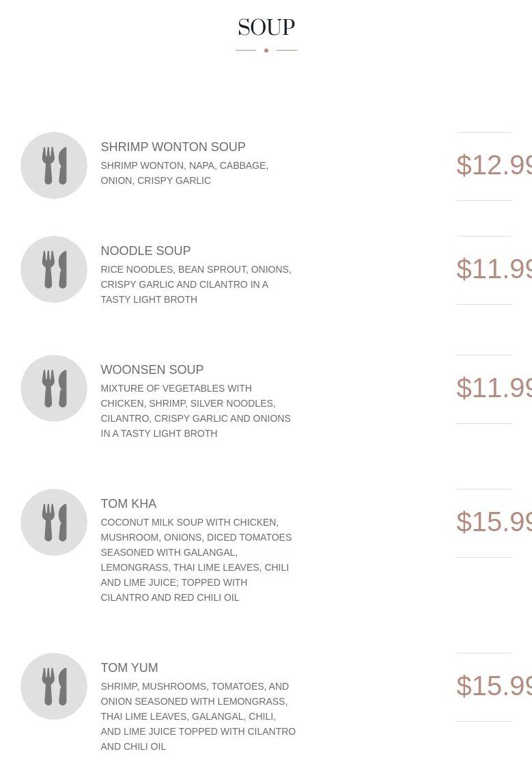Click the Noodle Soup fork-knife icon
The height and width of the screenshot is (769, 532).
point(54,269)
